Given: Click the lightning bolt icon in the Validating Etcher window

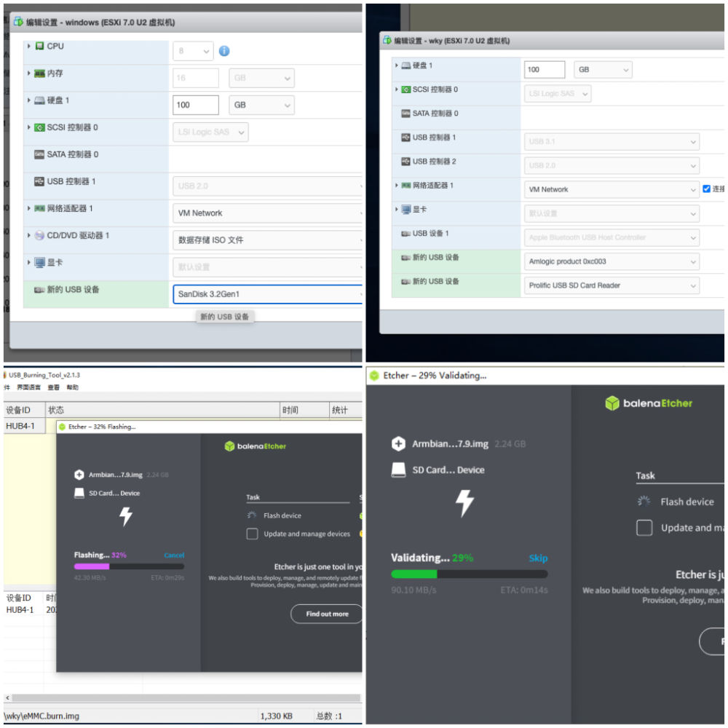Looking at the screenshot, I should (464, 503).
